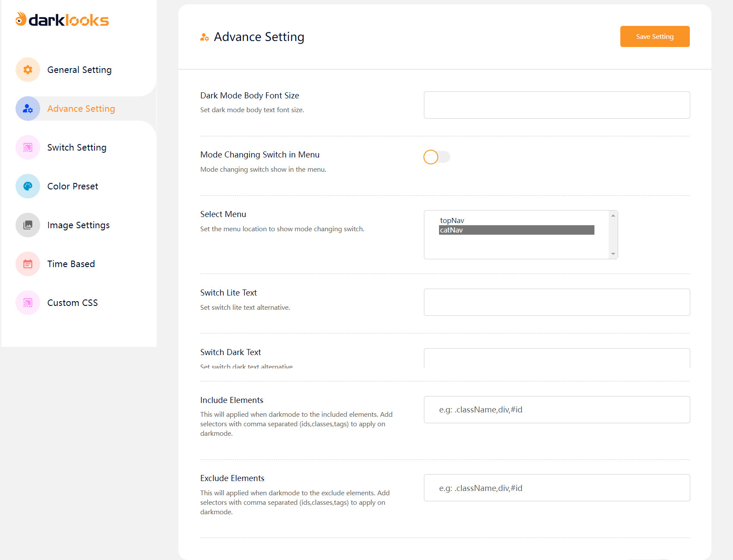The height and width of the screenshot is (560, 733).
Task: Focus the Dark Mode Body Font Size field
Action: coord(556,105)
